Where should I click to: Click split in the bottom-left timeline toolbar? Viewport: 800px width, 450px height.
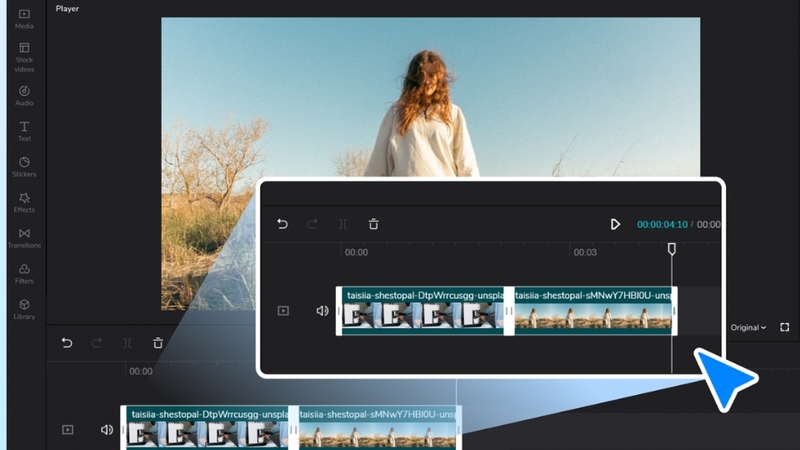pyautogui.click(x=127, y=343)
